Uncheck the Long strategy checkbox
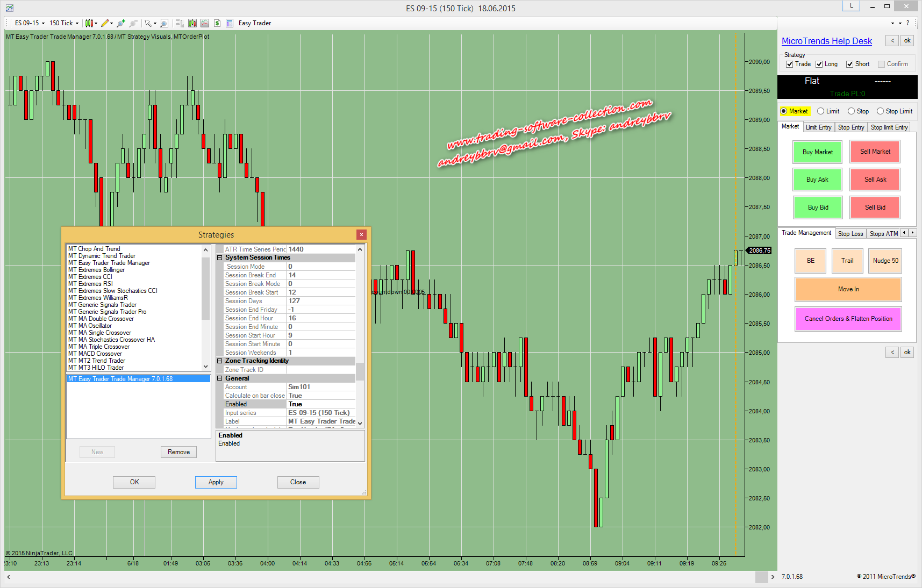 pos(819,64)
